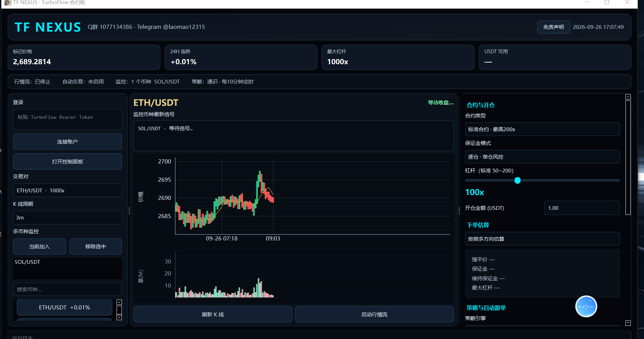
Task: Remove selected coin with 移除选中 button
Action: pos(96,247)
